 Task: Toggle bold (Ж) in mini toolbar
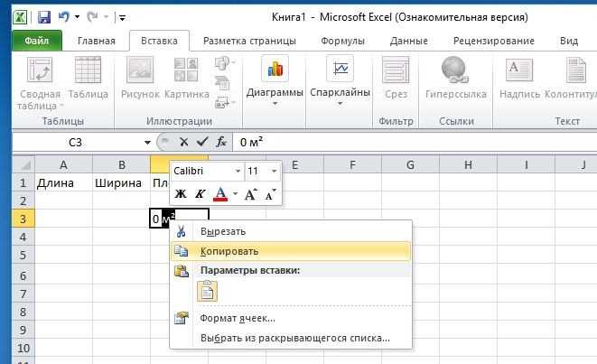(x=181, y=194)
